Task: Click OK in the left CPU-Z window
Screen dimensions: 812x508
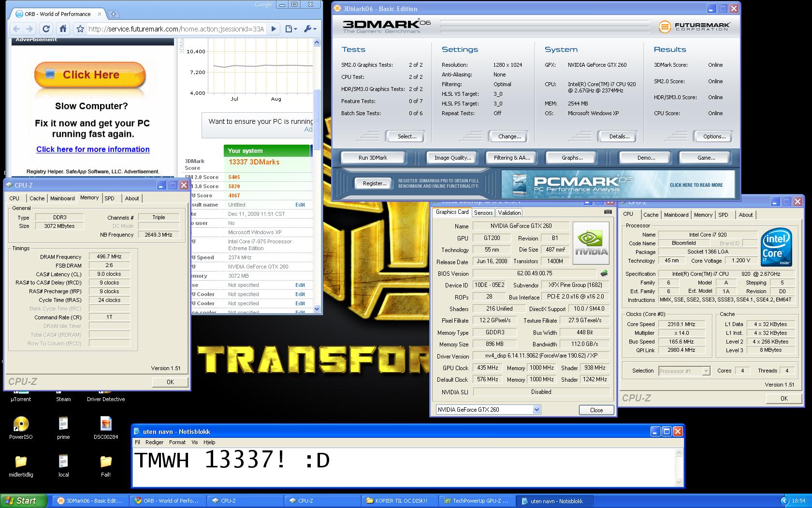Action: point(170,382)
